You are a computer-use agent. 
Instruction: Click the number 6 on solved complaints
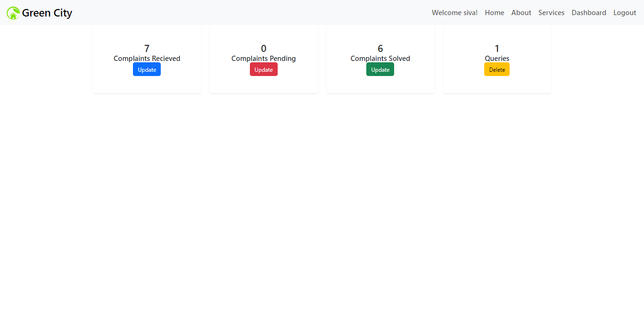point(380,48)
